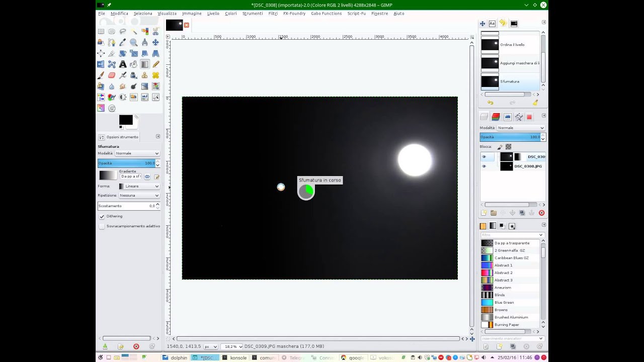Open the layers Modalità Normale dropdown

521,128
